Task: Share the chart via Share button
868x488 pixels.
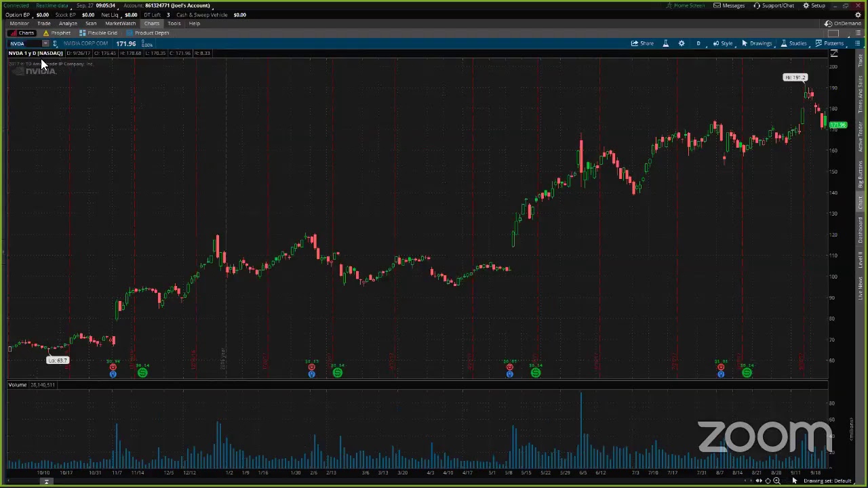Action: pos(642,43)
